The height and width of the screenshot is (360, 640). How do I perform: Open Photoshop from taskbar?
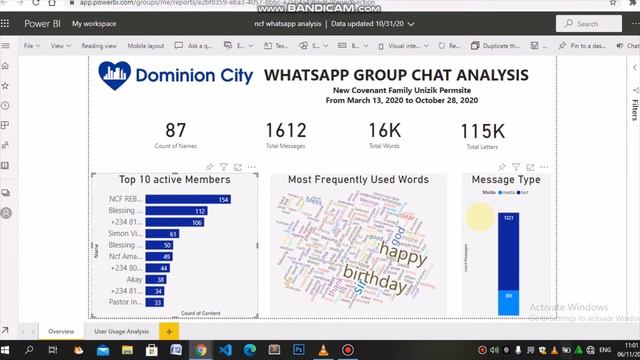click(x=298, y=350)
